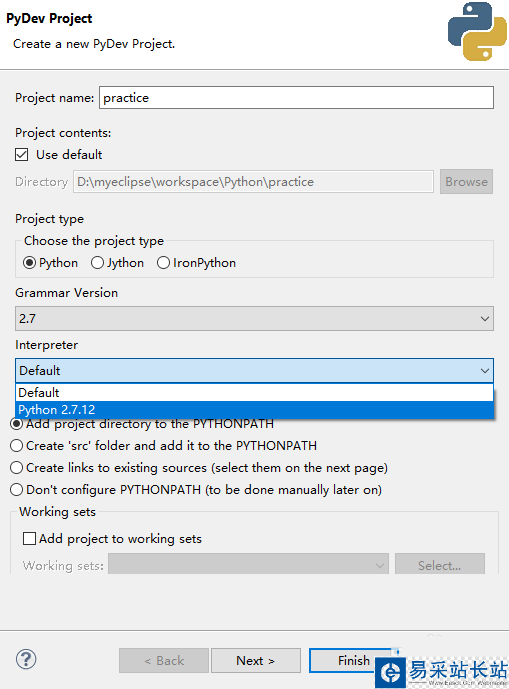The height and width of the screenshot is (689, 509).
Task: Open the Working sets dropdown
Action: [248, 565]
